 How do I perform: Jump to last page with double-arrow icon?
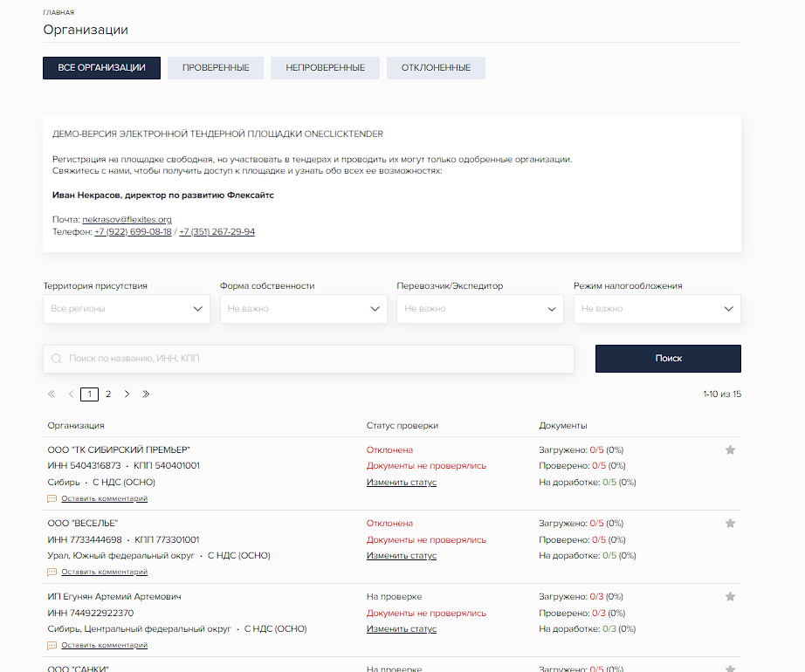tap(146, 394)
